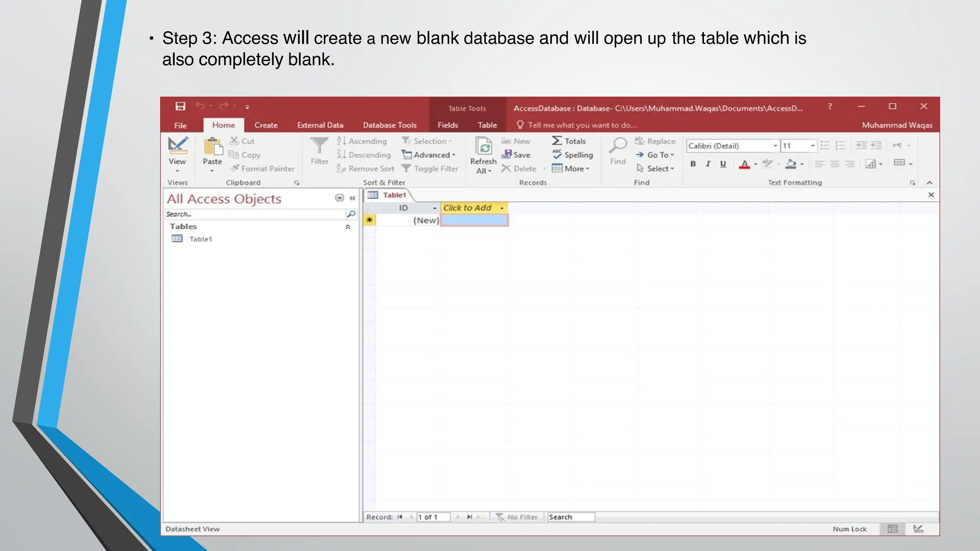This screenshot has width=980, height=551.
Task: Click Remove Sort
Action: pyautogui.click(x=366, y=168)
